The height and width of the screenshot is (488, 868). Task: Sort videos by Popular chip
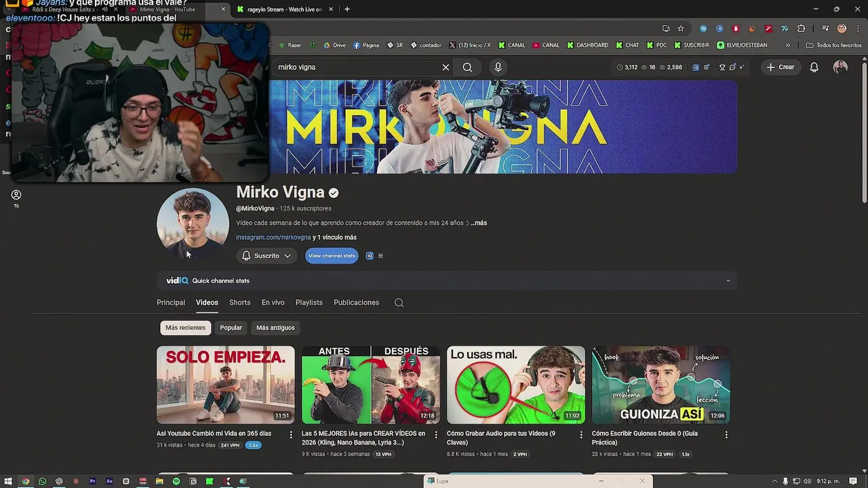pos(231,328)
